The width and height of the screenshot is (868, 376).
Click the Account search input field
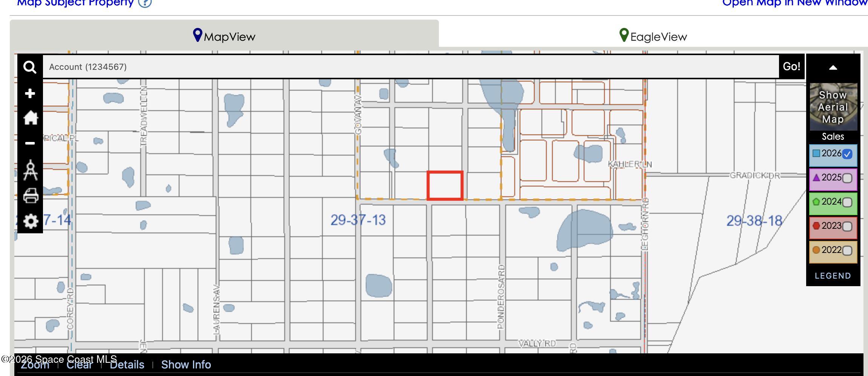point(411,67)
